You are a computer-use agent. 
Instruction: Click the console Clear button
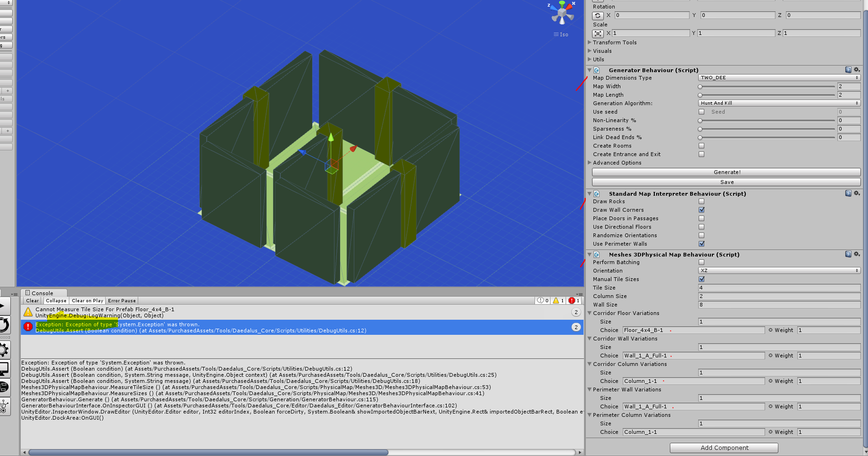(x=33, y=300)
